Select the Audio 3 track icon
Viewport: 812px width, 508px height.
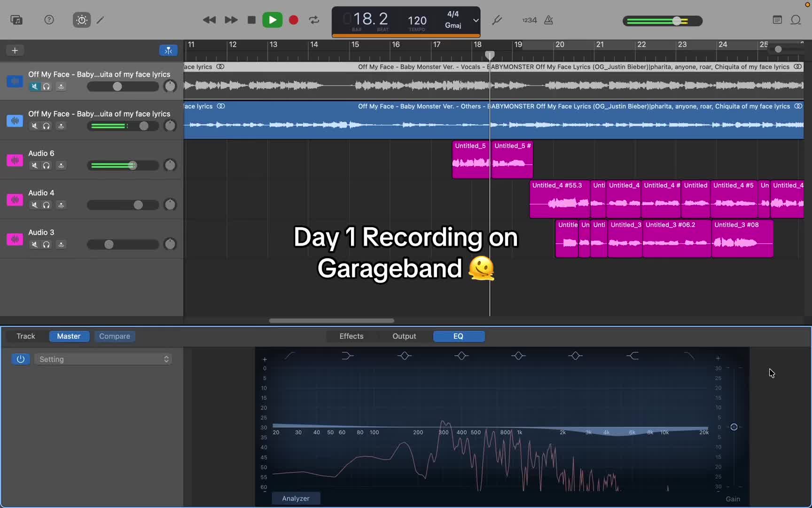pos(15,239)
